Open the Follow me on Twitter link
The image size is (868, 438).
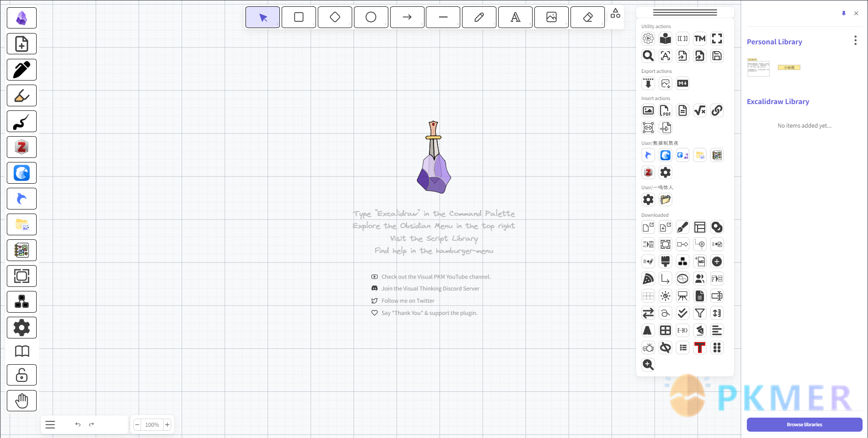(x=407, y=301)
